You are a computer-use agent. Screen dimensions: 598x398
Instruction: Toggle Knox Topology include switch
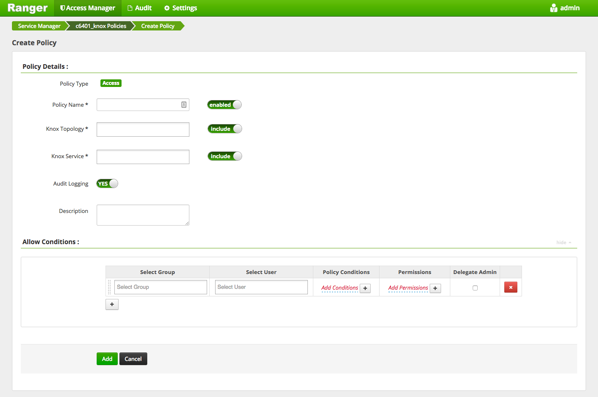[x=225, y=129]
